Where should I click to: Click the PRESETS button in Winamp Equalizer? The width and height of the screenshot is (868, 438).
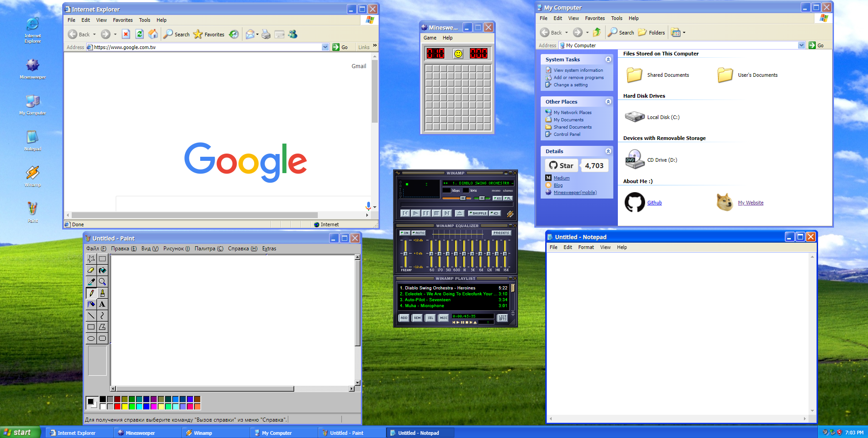click(501, 233)
